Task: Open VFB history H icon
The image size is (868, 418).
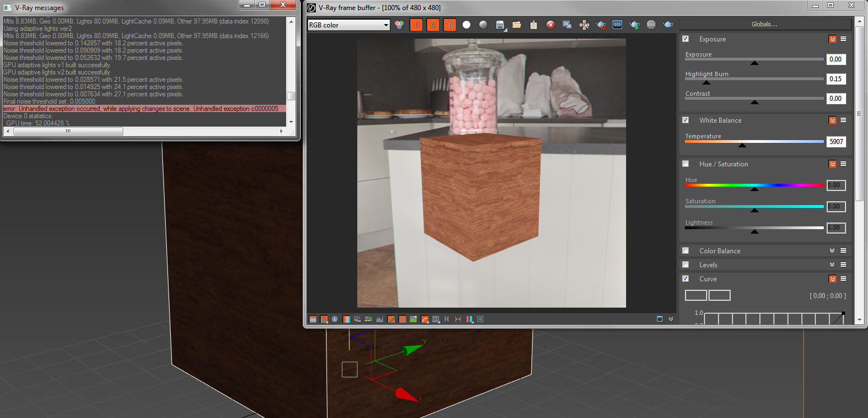Action: (446, 319)
